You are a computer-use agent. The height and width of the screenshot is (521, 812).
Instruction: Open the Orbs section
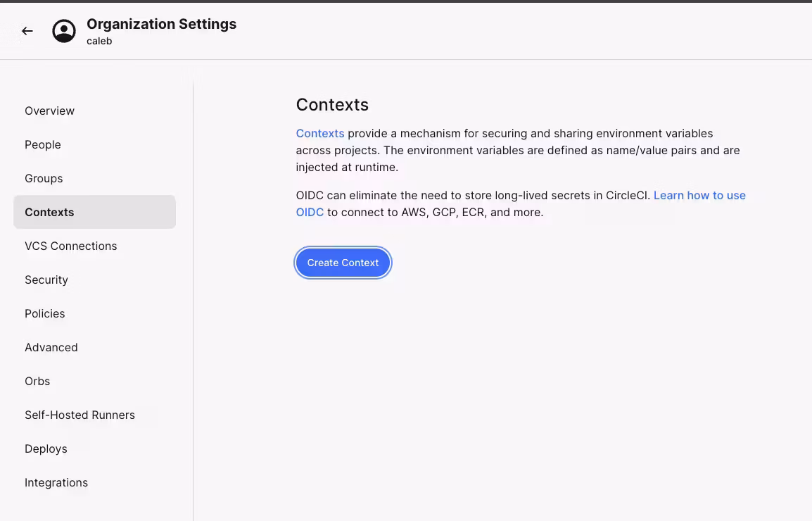[37, 381]
